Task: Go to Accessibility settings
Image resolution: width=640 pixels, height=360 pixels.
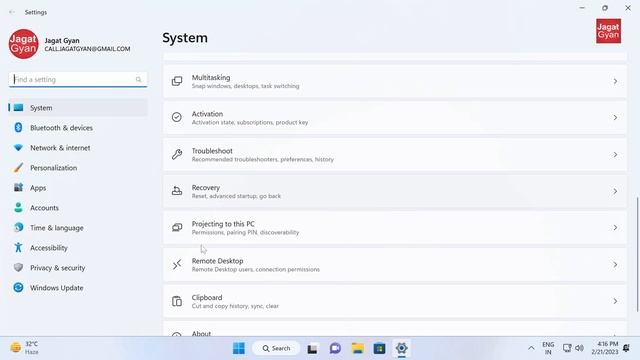Action: (x=78, y=248)
